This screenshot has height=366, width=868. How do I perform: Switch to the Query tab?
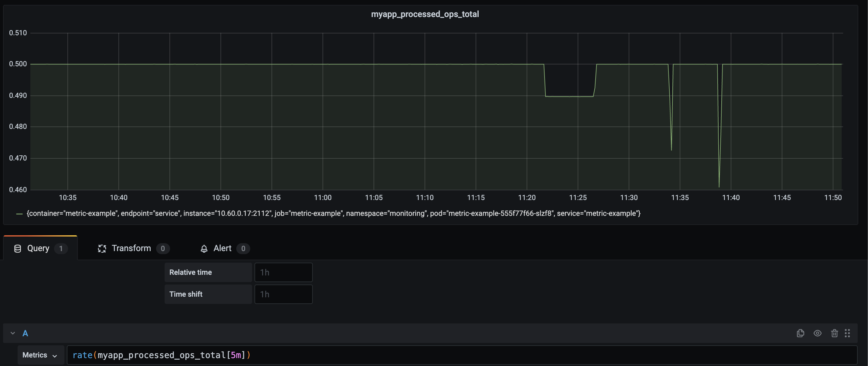click(40, 248)
